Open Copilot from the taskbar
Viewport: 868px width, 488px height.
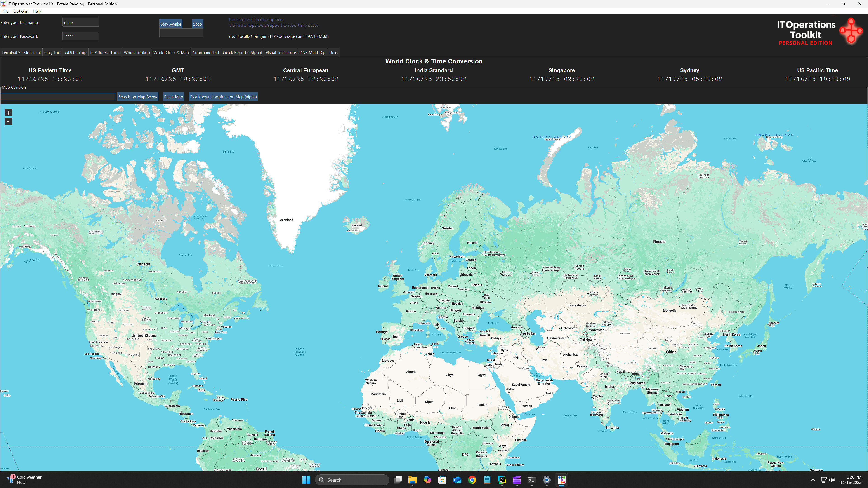point(427,480)
